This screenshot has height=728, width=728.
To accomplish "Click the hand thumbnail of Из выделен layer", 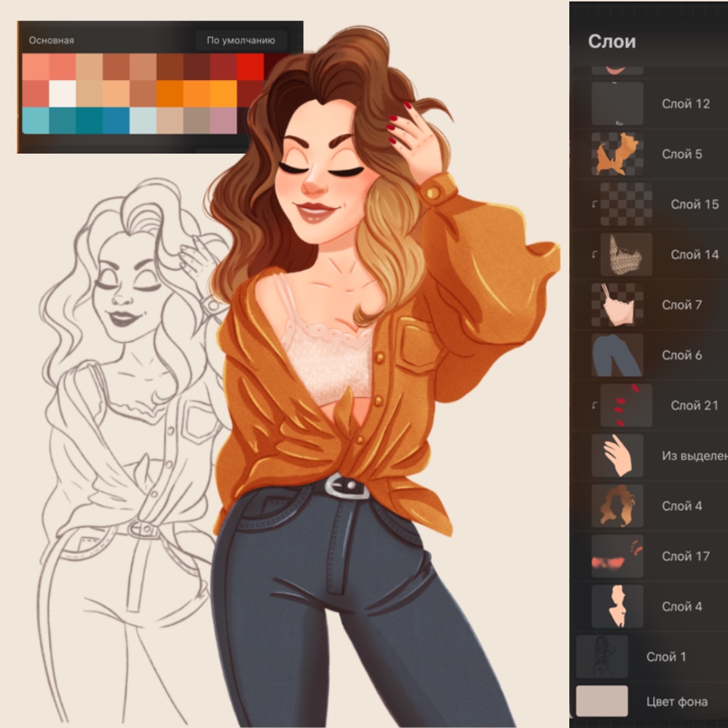I will [617, 456].
